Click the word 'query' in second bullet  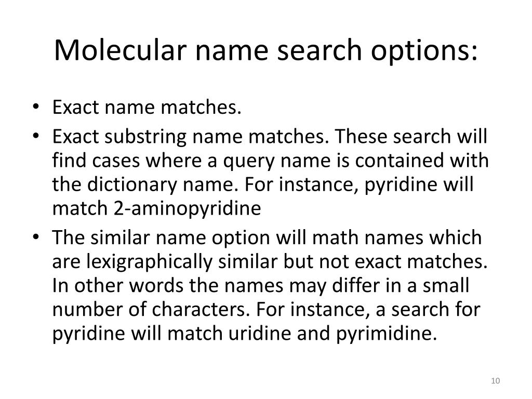coord(248,161)
